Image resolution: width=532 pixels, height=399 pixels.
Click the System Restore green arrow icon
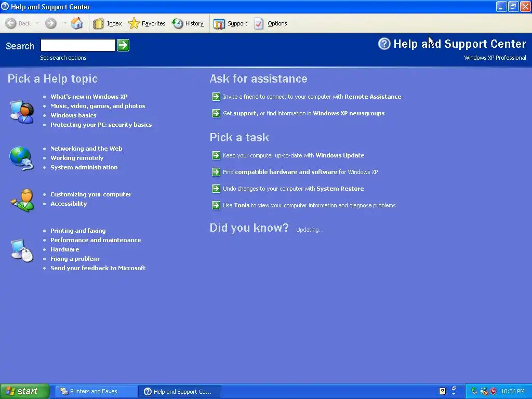pyautogui.click(x=216, y=189)
